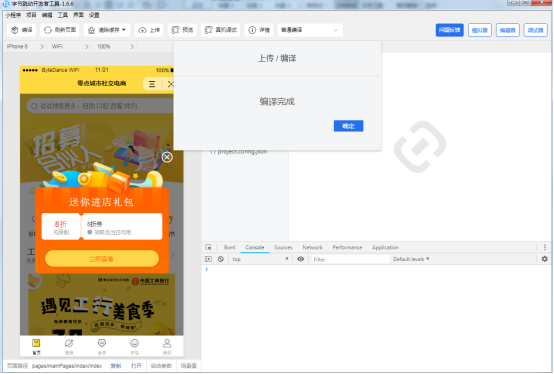Viewport: 554px width, 374px height.
Task: Click the 打开 page path open link
Action: [x=136, y=366]
